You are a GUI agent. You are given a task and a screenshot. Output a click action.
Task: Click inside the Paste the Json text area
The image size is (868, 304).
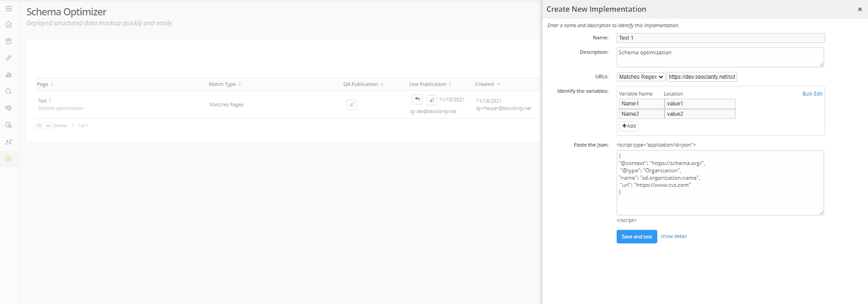click(720, 183)
